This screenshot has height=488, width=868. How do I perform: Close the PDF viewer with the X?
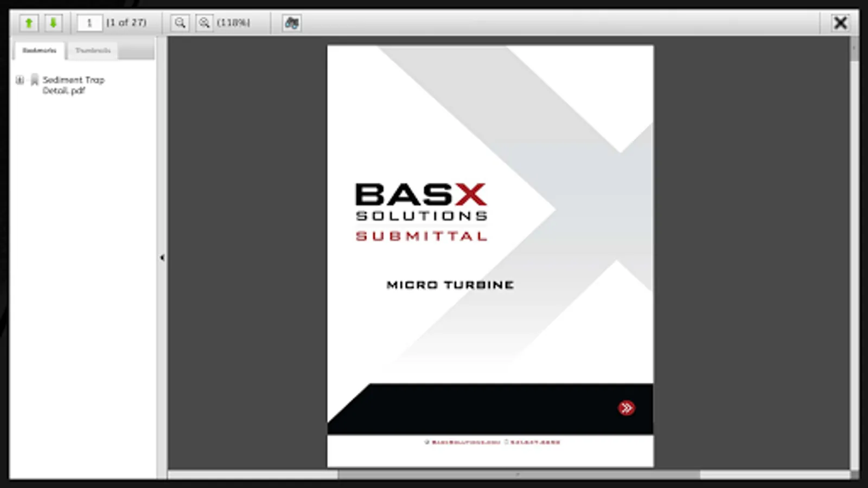tap(840, 23)
